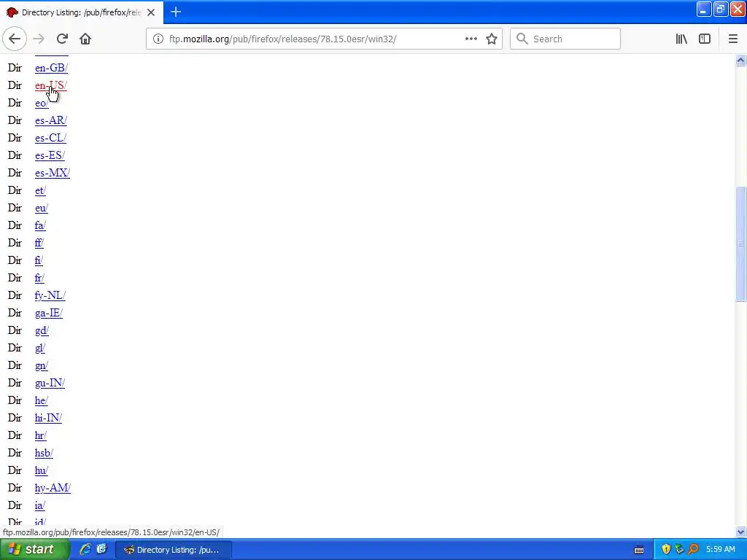
Task: Open the ga-IE/ directory link
Action: point(49,314)
